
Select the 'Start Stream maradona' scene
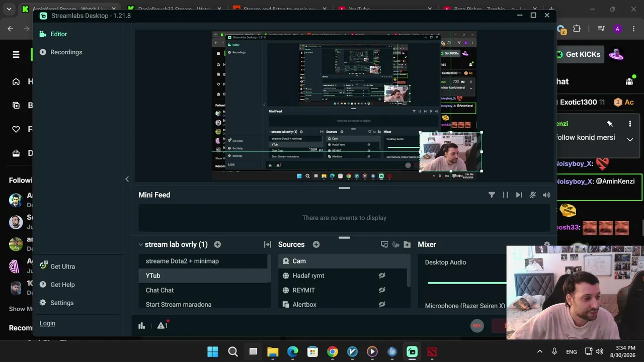(204, 304)
